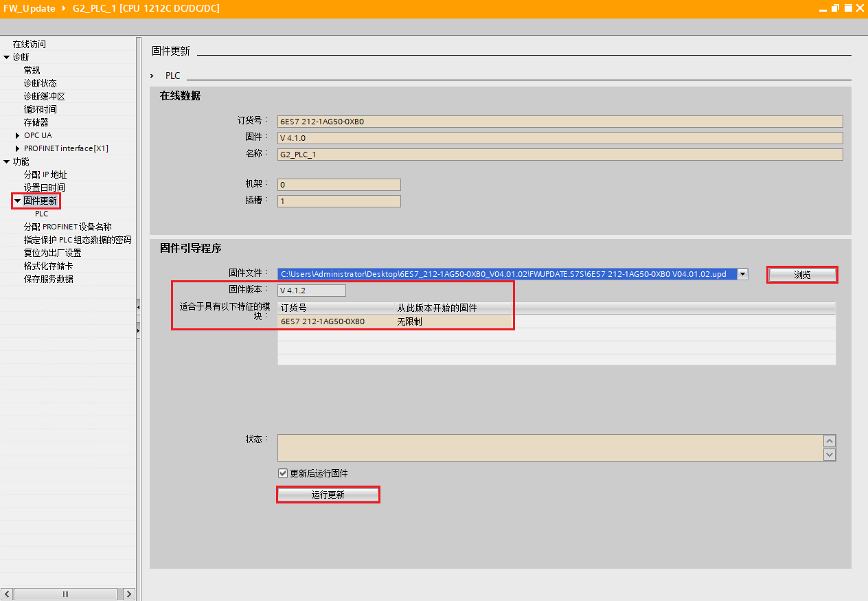Select 分配 IP 地址 function
This screenshot has width=868, height=601.
tap(45, 174)
